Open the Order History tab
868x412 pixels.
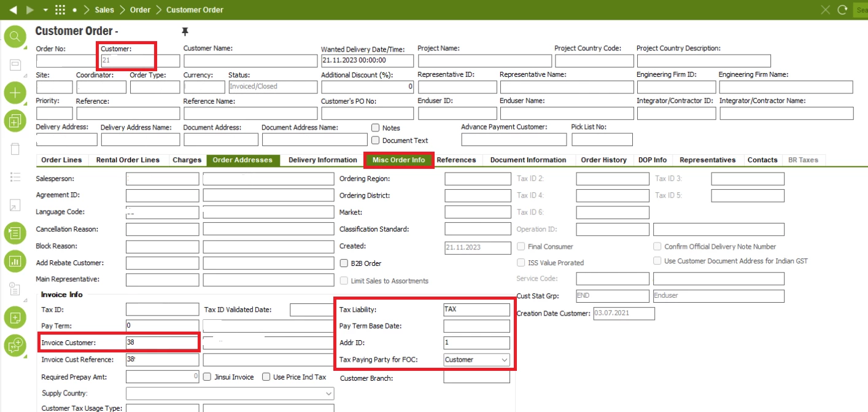[x=603, y=160]
